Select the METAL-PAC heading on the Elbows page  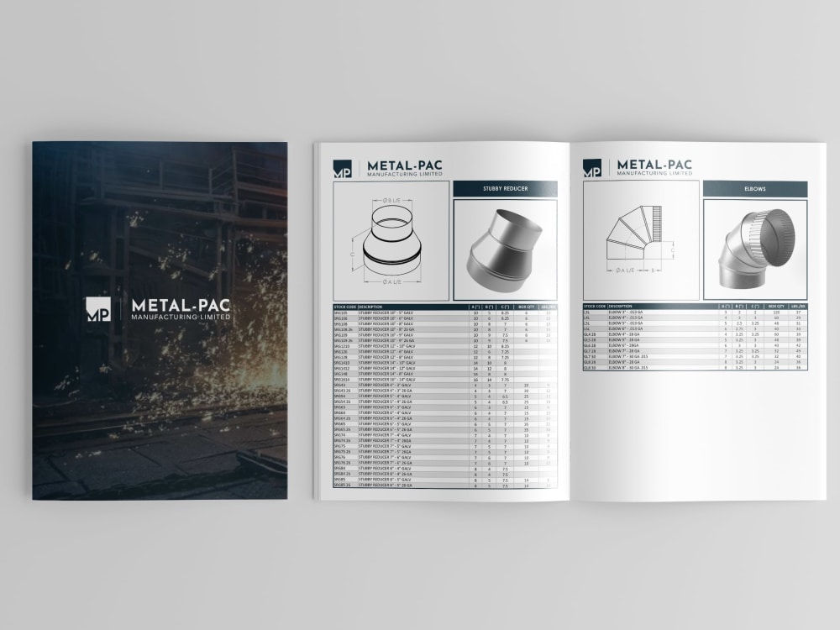(x=654, y=165)
